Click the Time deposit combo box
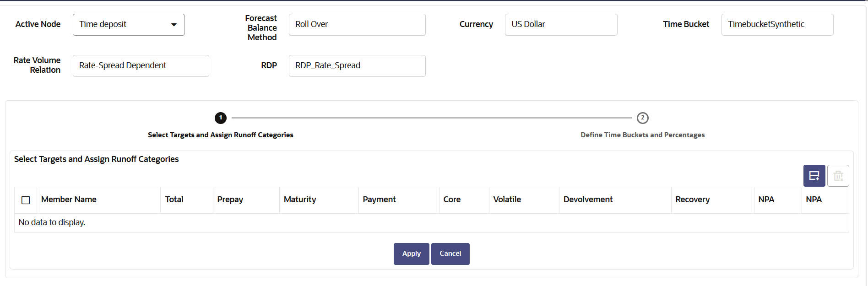 [129, 25]
